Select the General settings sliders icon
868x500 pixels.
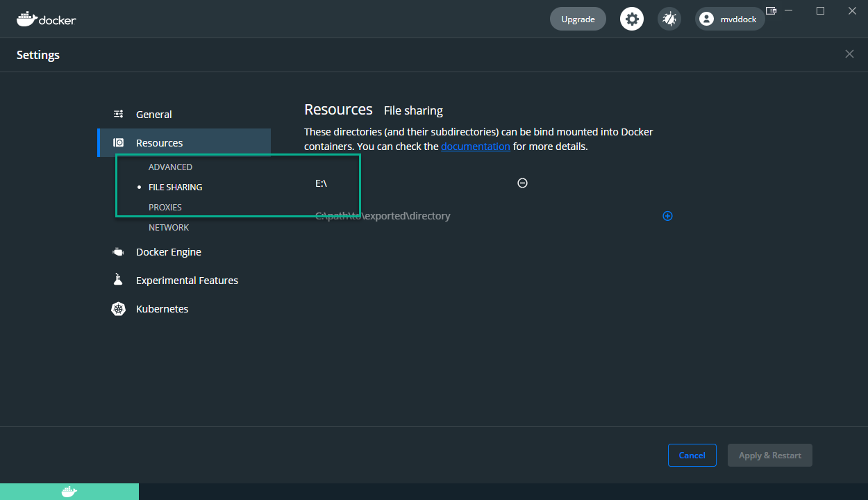[x=117, y=114]
